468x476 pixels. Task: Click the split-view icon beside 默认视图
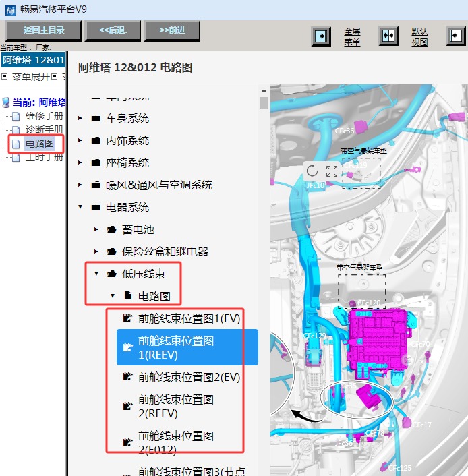tap(388, 36)
